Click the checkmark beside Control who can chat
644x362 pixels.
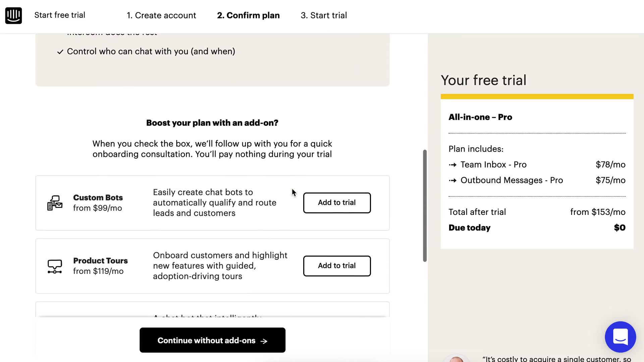[x=60, y=52]
